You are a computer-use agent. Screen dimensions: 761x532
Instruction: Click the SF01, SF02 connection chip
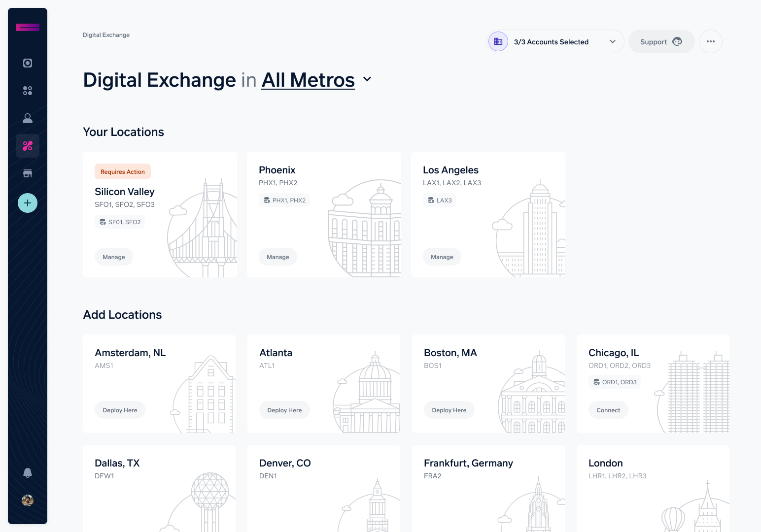tap(120, 222)
